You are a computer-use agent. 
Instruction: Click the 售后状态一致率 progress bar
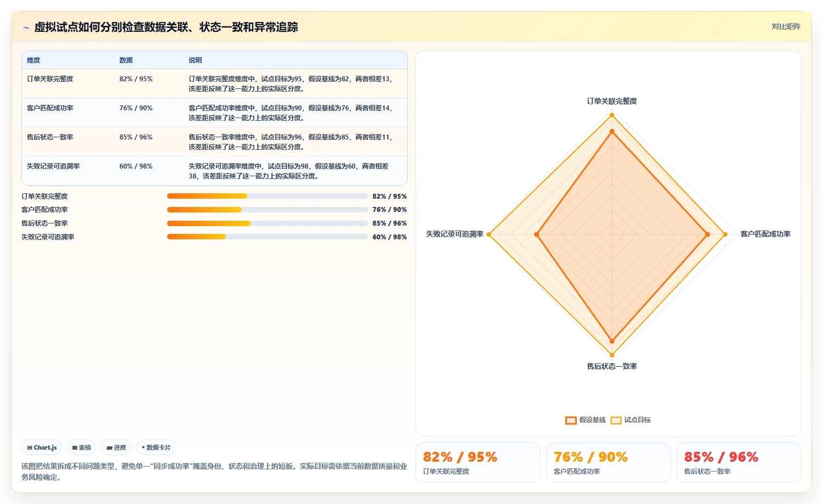pyautogui.click(x=268, y=223)
